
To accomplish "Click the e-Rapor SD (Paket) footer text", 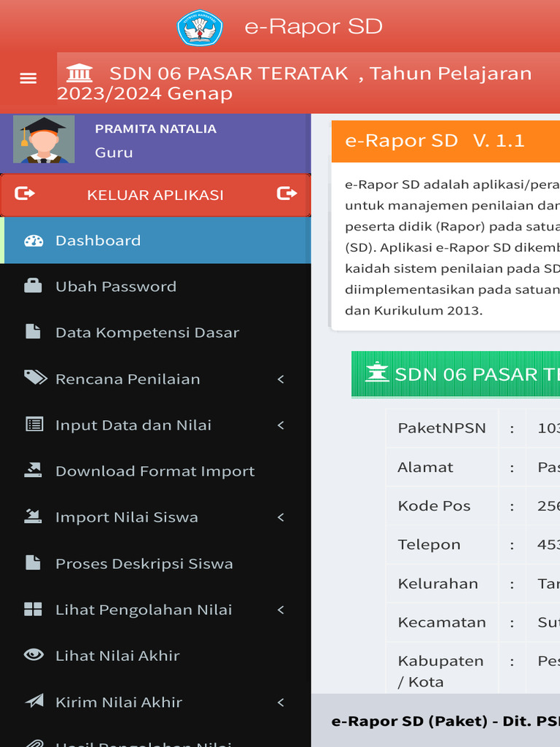I will point(446,721).
